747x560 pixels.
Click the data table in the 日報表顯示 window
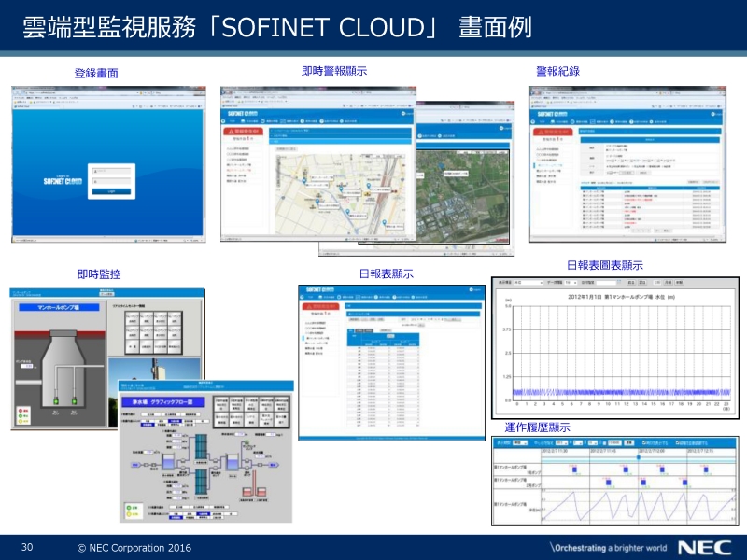click(x=384, y=379)
